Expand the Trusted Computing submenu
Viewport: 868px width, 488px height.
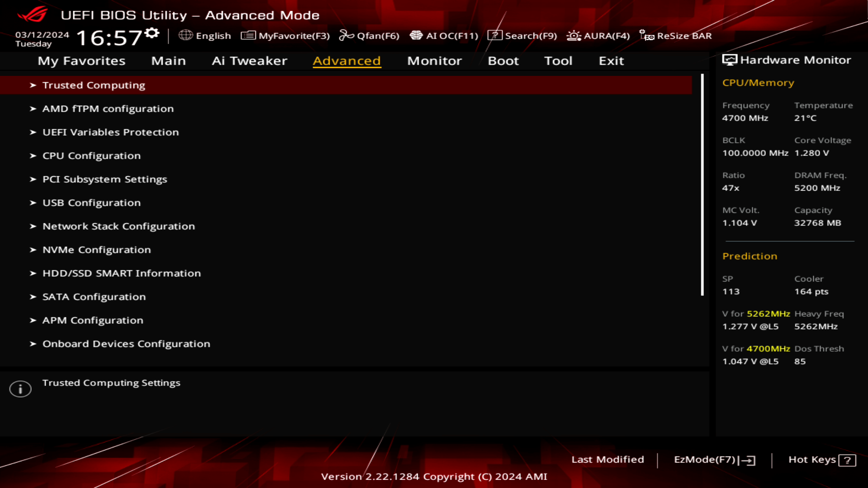point(93,84)
